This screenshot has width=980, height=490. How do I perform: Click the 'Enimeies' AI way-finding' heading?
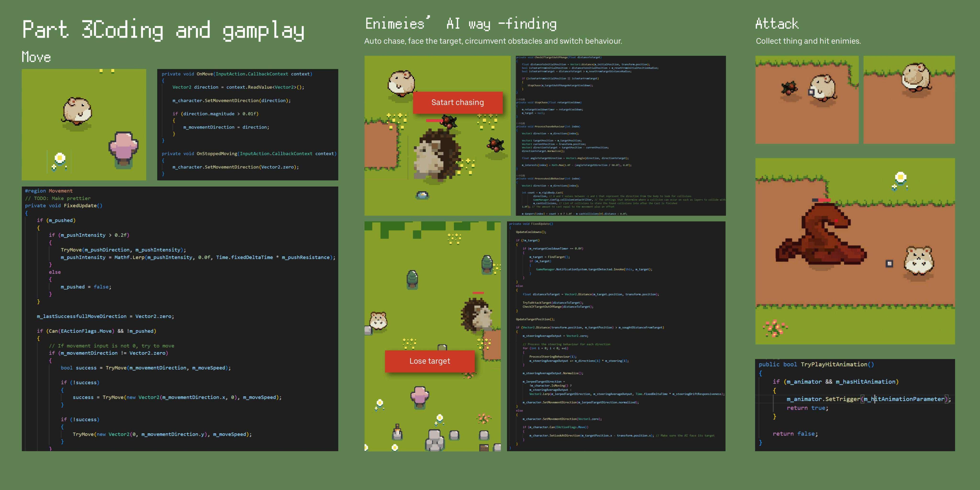pyautogui.click(x=460, y=24)
